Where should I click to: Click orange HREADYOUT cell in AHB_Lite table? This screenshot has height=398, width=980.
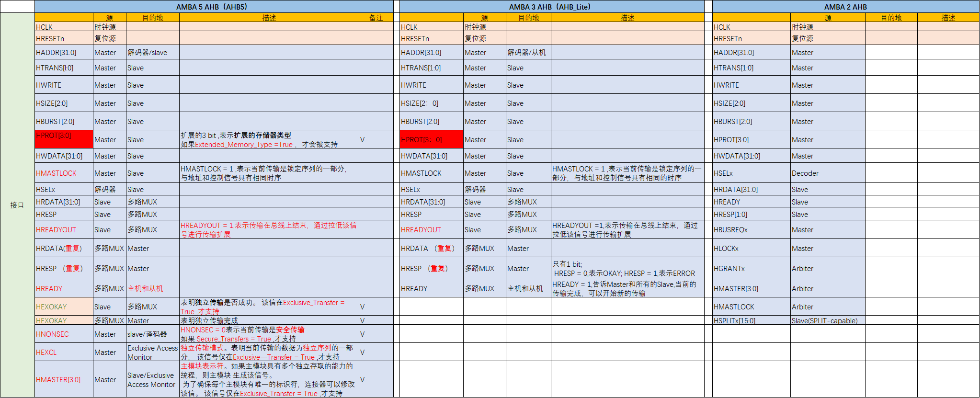click(x=432, y=229)
